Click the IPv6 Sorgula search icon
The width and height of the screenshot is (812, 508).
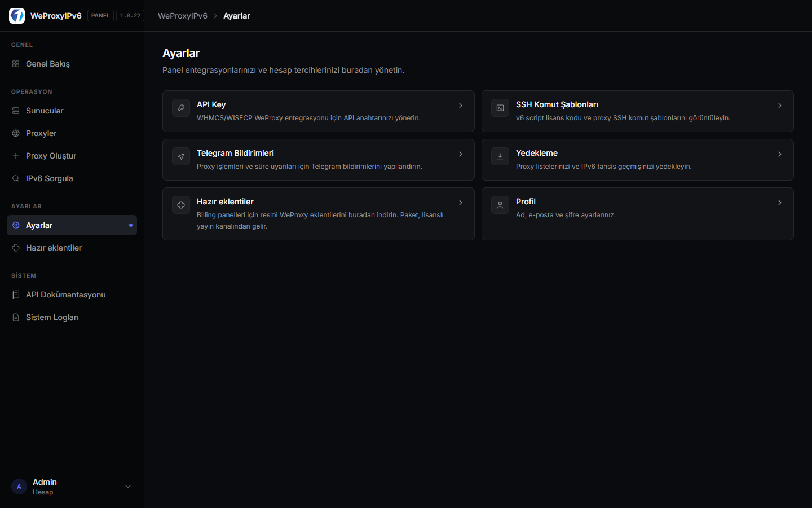16,178
